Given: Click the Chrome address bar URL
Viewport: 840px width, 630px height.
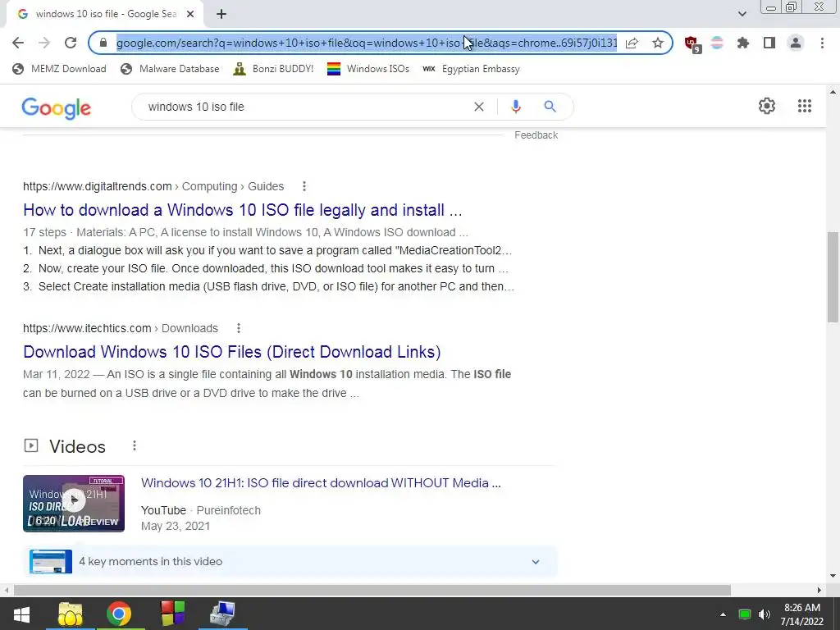Looking at the screenshot, I should tap(367, 43).
